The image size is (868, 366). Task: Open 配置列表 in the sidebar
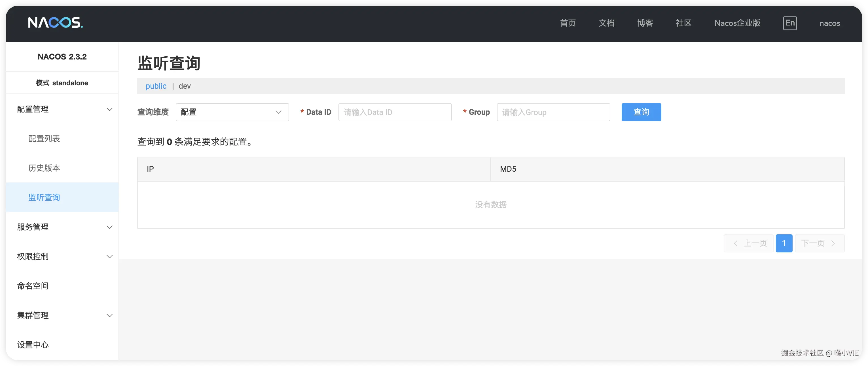[x=44, y=139]
